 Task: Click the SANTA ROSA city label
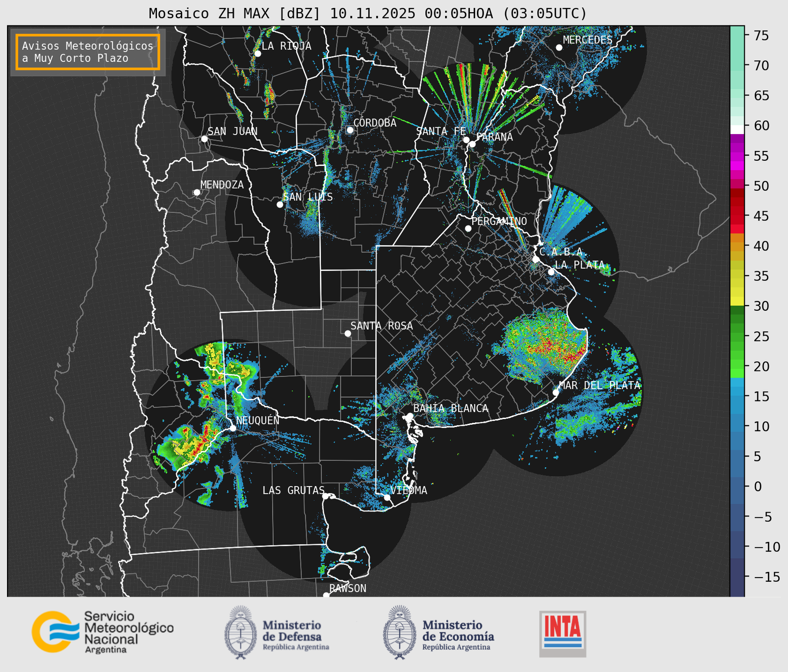pos(382,326)
